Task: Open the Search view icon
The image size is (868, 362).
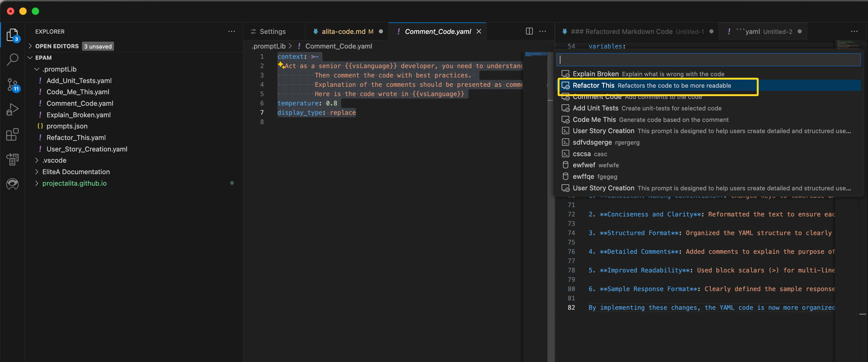Action: [12, 59]
